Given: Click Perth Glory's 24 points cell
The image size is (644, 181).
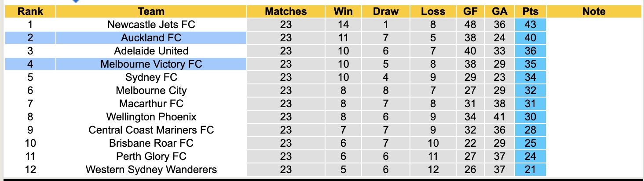Looking at the screenshot, I should coord(531,156).
